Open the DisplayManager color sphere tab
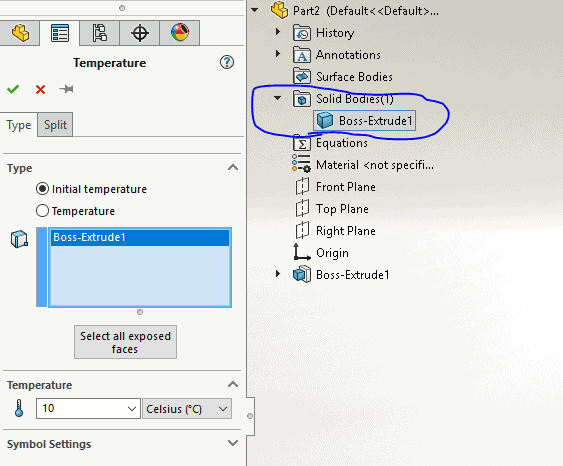This screenshot has width=563, height=466. click(x=180, y=33)
